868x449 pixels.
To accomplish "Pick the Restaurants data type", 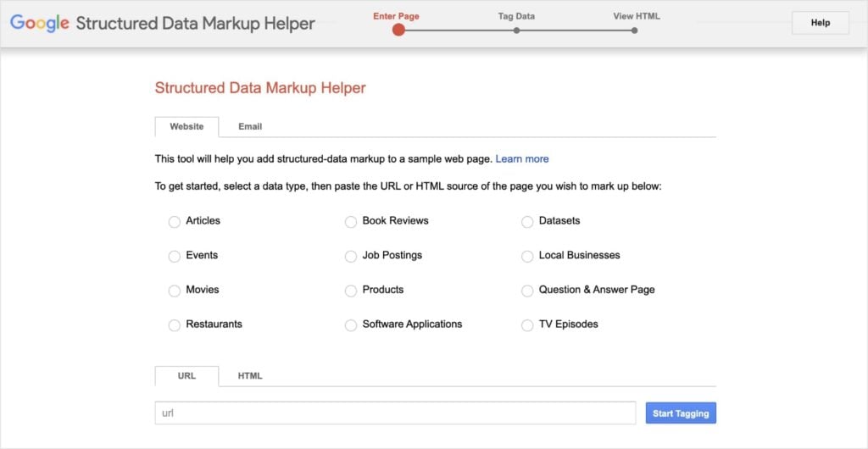I will point(175,325).
